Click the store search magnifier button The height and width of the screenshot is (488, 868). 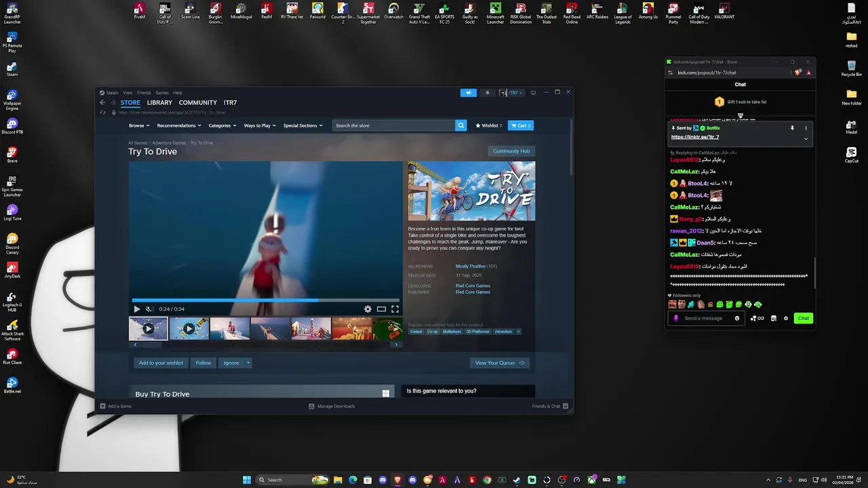[461, 125]
